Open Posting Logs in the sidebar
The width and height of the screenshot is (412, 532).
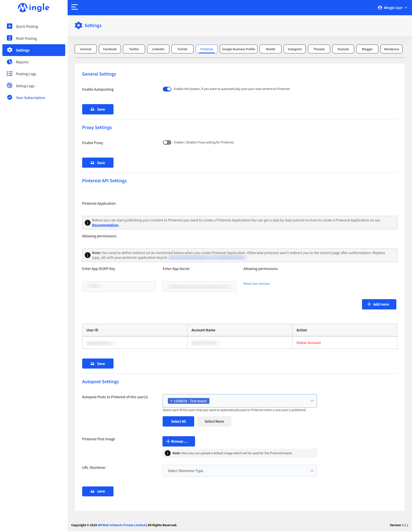point(34,74)
